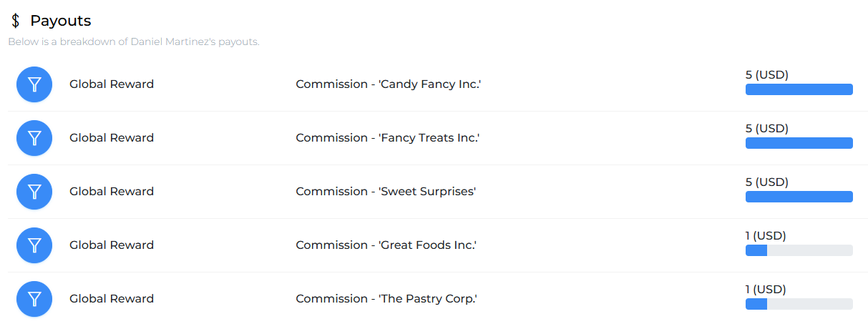The width and height of the screenshot is (868, 324).
Task: Click the funnel icon for Candy Fancy Inc.
Action: click(34, 84)
